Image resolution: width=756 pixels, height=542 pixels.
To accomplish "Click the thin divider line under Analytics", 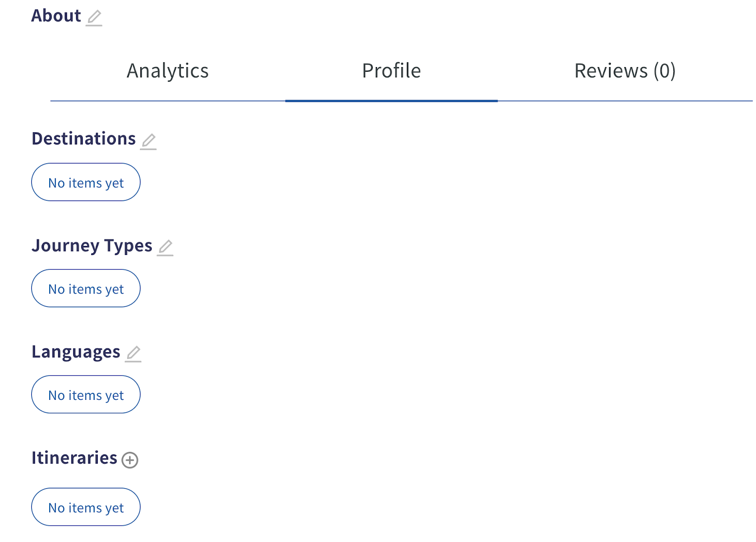I will click(168, 101).
